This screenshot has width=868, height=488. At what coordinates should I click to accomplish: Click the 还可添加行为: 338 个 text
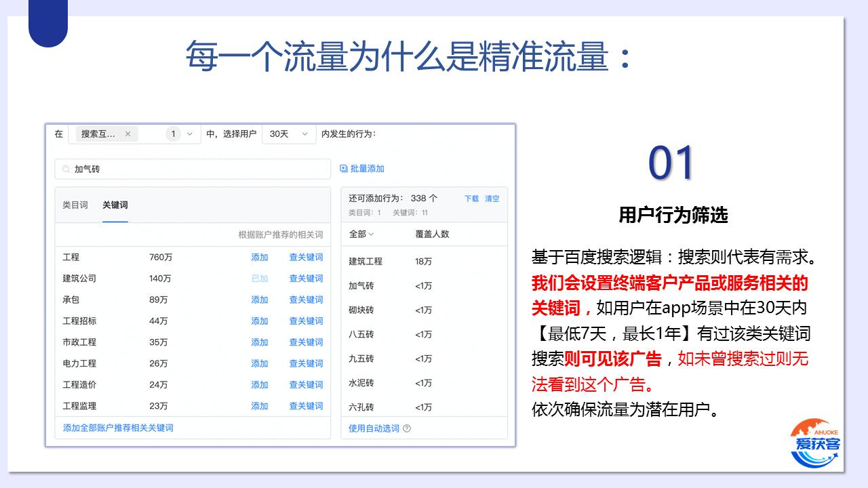click(393, 198)
